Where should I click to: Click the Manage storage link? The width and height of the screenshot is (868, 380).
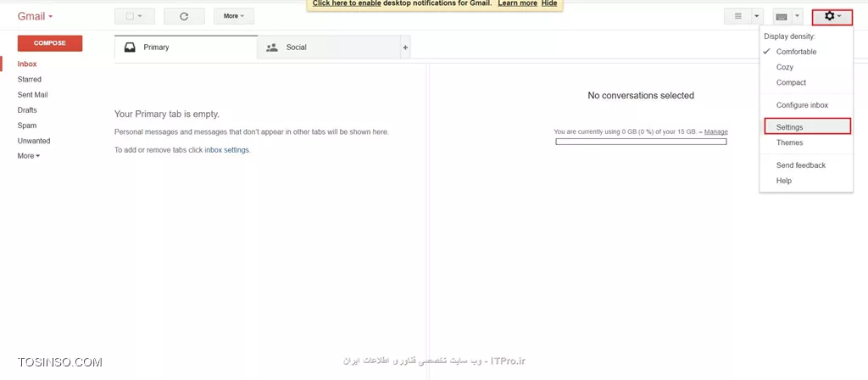coord(715,131)
